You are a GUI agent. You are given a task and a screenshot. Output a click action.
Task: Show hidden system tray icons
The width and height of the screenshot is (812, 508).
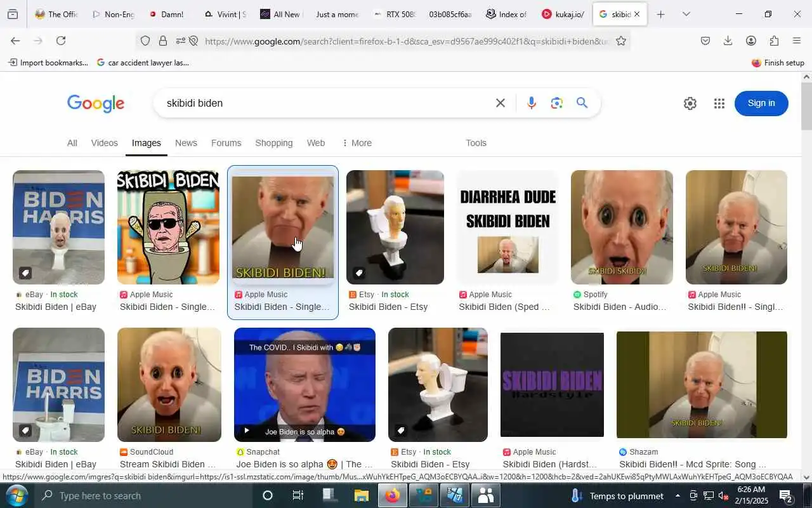pyautogui.click(x=678, y=495)
